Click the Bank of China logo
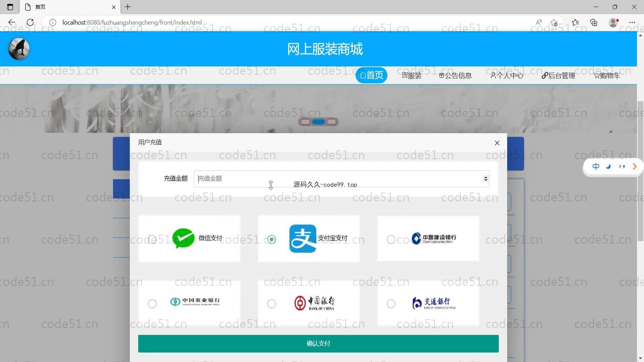Image resolution: width=644 pixels, height=362 pixels. tap(314, 303)
